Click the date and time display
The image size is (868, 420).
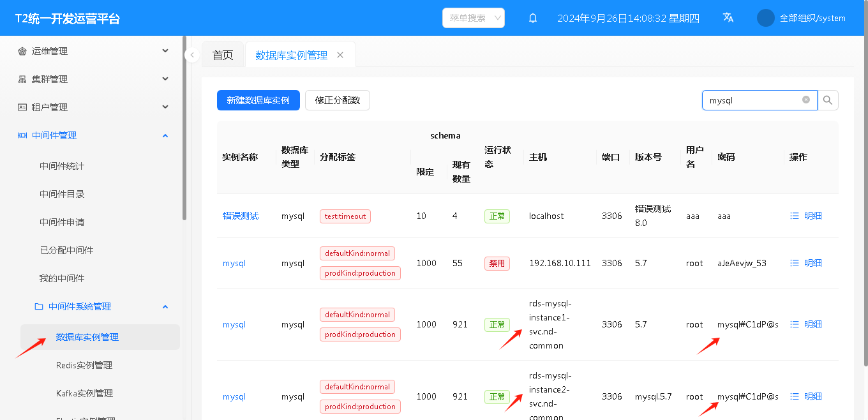628,18
